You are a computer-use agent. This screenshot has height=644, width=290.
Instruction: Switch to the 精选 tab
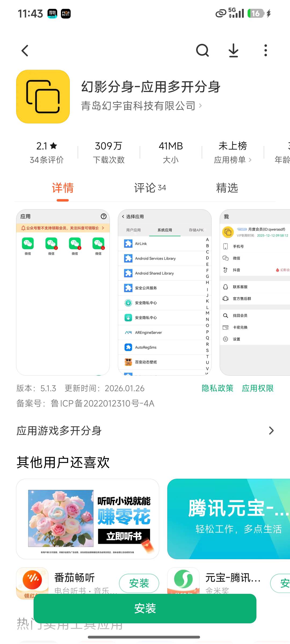tap(227, 188)
